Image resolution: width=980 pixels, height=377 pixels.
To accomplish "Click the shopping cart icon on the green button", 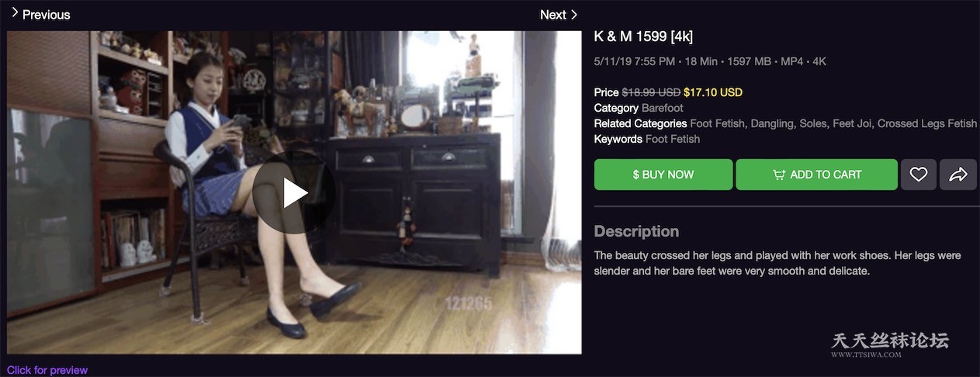I will coord(779,175).
